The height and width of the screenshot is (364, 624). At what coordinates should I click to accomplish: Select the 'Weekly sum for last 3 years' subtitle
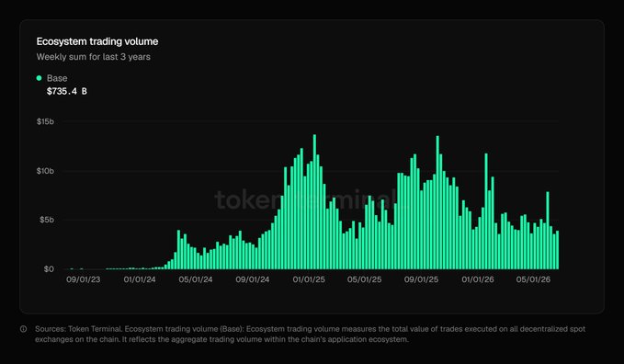click(x=94, y=57)
